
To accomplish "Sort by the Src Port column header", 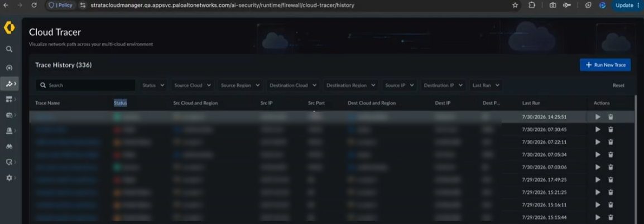I will point(316,103).
